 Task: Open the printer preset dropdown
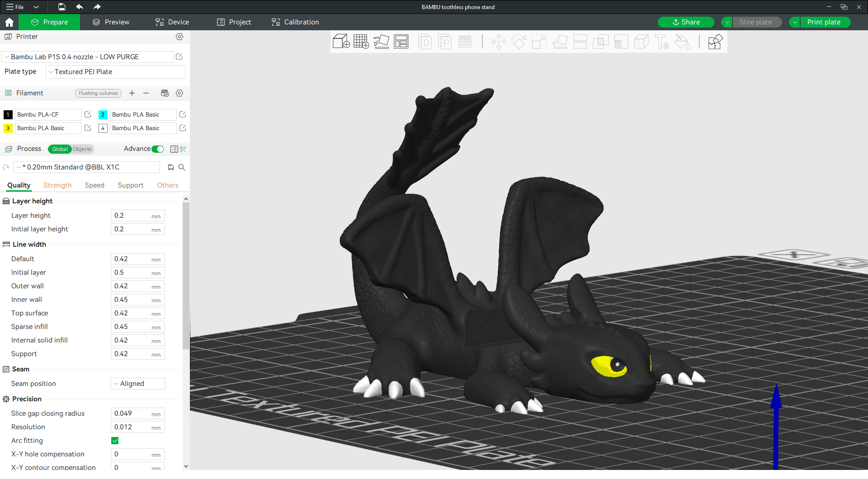(88, 56)
